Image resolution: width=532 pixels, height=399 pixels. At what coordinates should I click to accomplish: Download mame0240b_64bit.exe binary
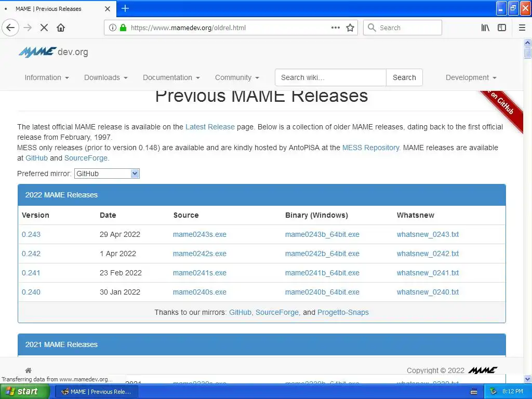coord(322,292)
